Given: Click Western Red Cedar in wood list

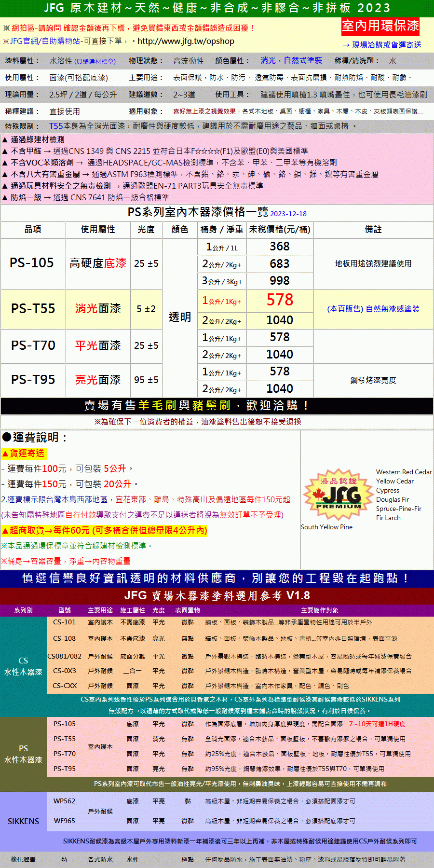Looking at the screenshot, I should (x=404, y=472).
